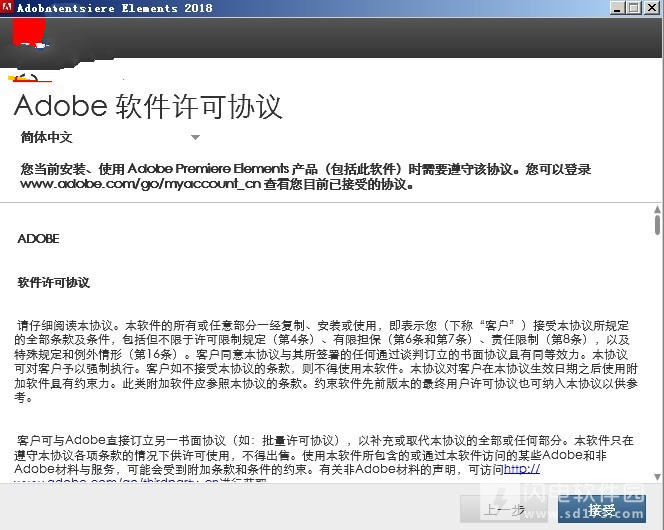
Task: Click the scrollbar down arrow
Action: pyautogui.click(x=657, y=477)
